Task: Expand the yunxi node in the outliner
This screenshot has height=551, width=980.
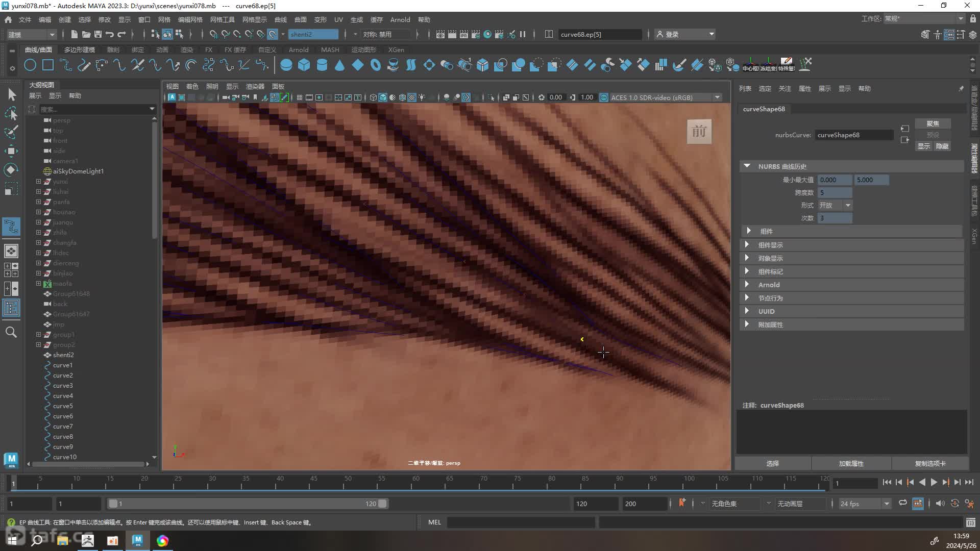Action: click(x=38, y=181)
